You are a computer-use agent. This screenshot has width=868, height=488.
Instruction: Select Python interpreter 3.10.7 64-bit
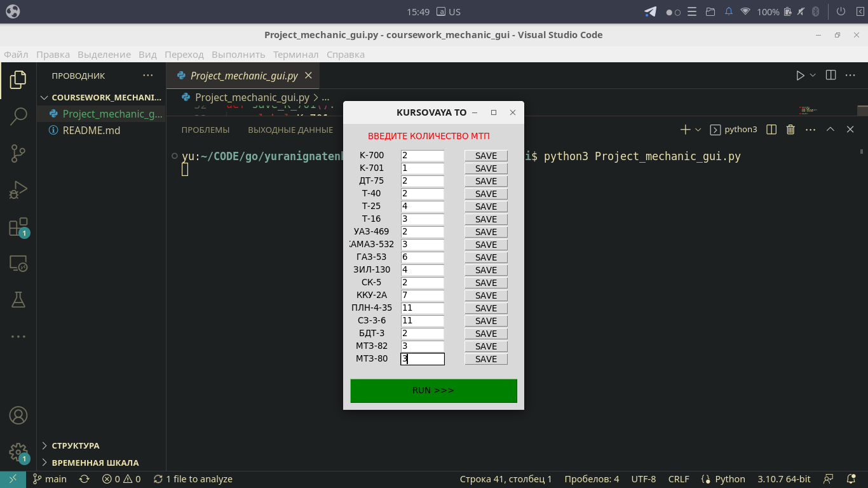pyautogui.click(x=784, y=479)
